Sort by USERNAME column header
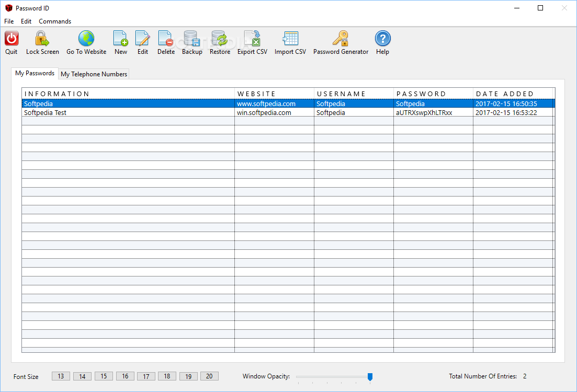577x392 pixels. click(354, 94)
